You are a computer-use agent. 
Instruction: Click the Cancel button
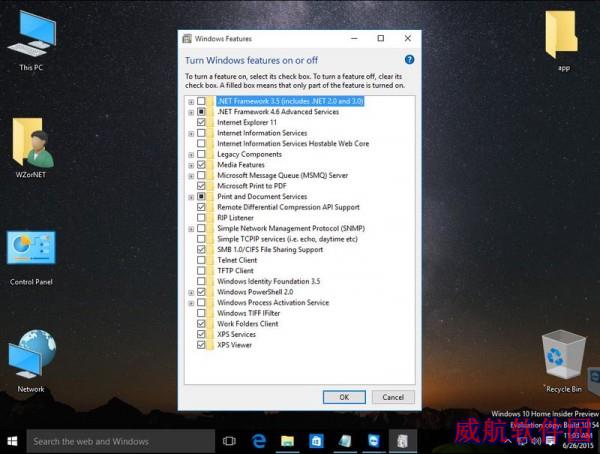(393, 397)
